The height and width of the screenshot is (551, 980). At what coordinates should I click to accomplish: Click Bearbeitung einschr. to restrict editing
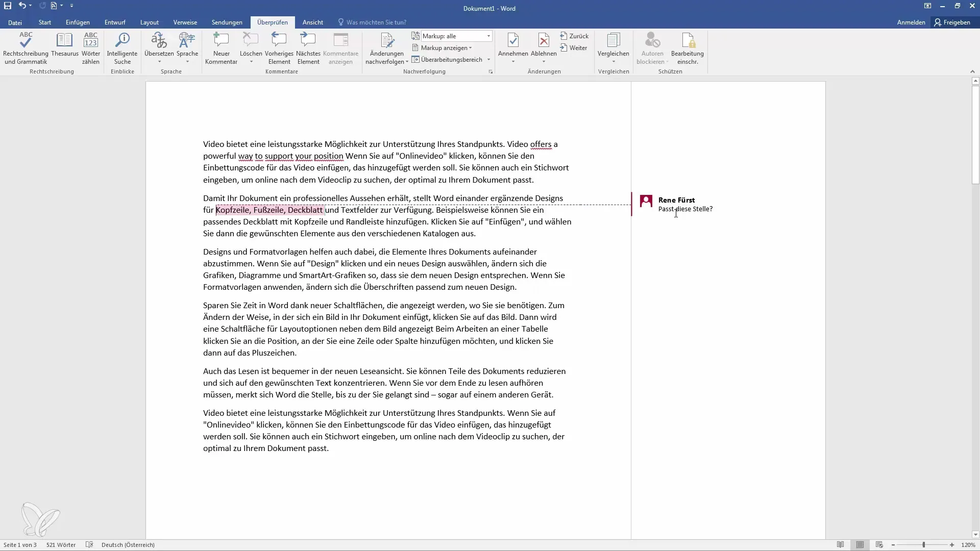pos(687,48)
